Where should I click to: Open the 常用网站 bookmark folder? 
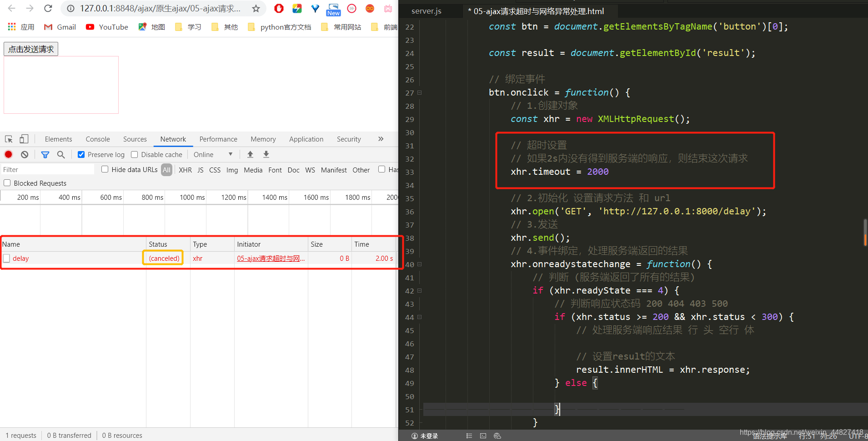[341, 27]
